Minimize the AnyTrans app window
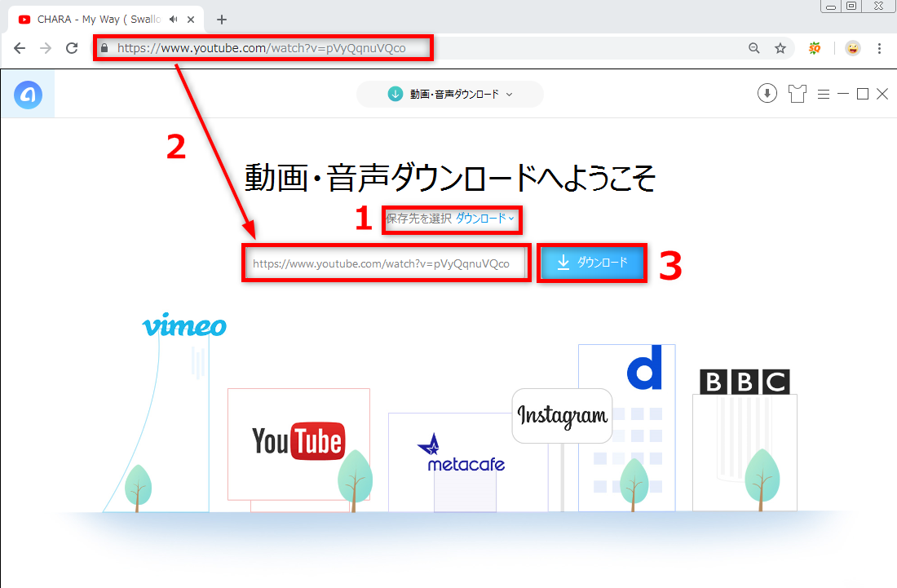This screenshot has width=897, height=588. pos(842,93)
